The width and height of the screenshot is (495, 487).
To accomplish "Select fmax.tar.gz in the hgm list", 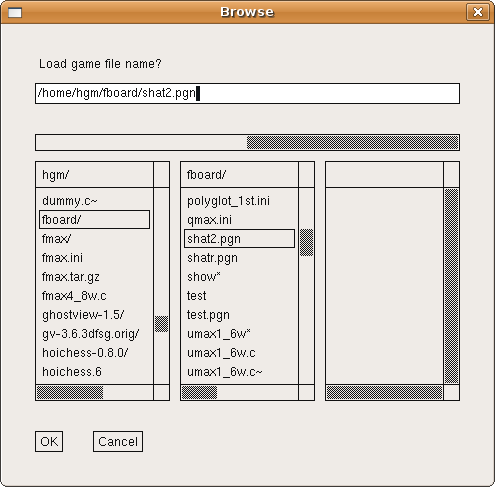I will pos(71,277).
